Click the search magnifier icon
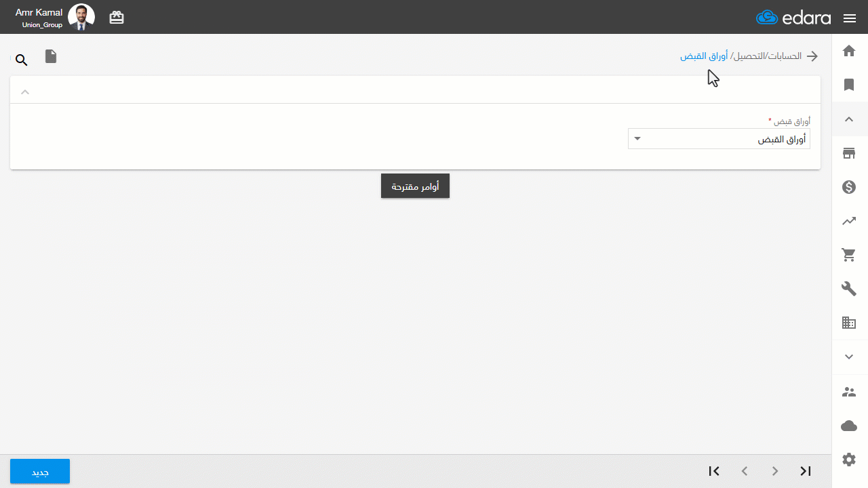This screenshot has height=488, width=868. 22,60
